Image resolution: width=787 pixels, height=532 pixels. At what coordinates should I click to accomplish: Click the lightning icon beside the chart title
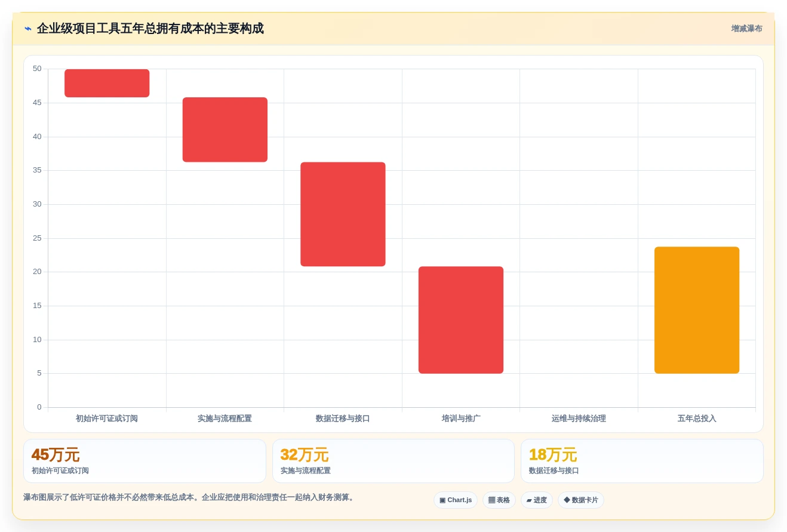pos(28,29)
